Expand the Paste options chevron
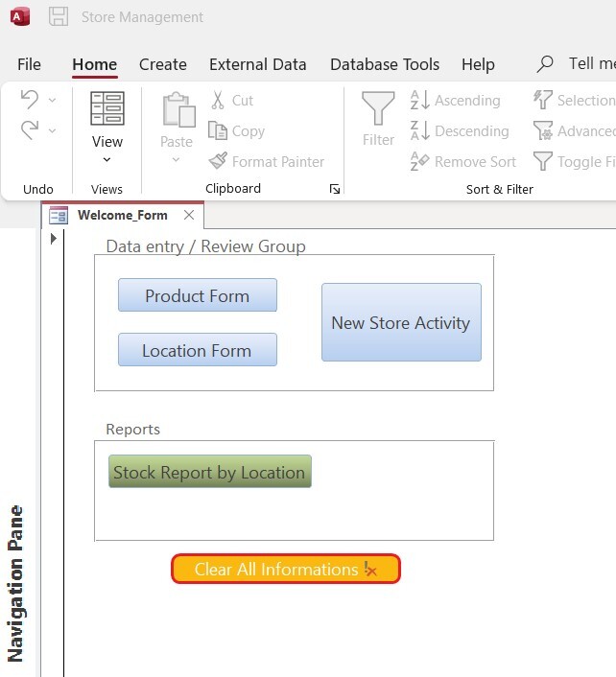The image size is (616, 677). click(176, 160)
